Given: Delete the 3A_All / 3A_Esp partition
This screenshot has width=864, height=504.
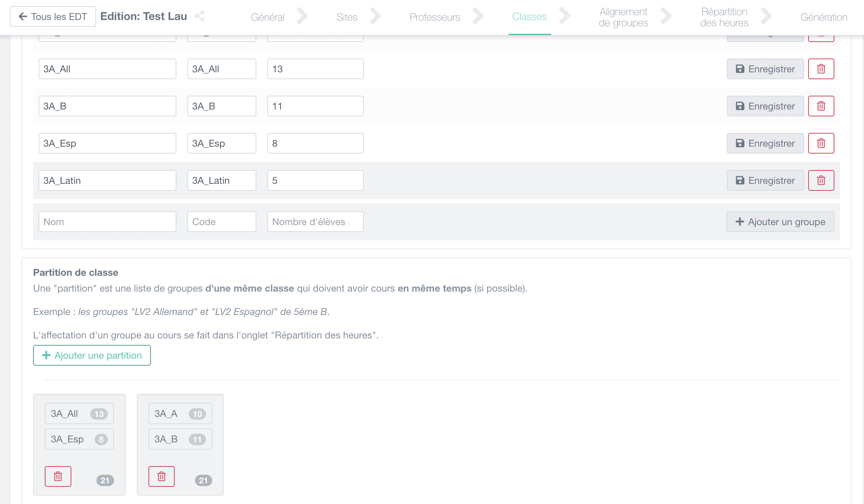Looking at the screenshot, I should pyautogui.click(x=58, y=476).
